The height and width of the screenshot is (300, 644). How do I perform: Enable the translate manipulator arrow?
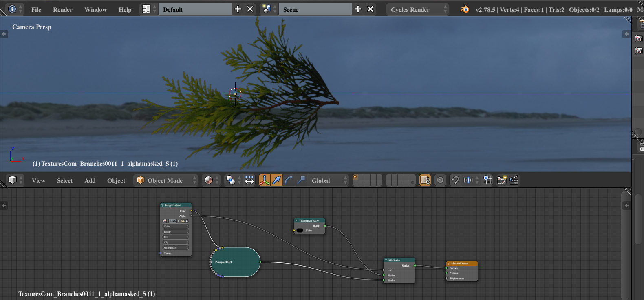pos(277,180)
